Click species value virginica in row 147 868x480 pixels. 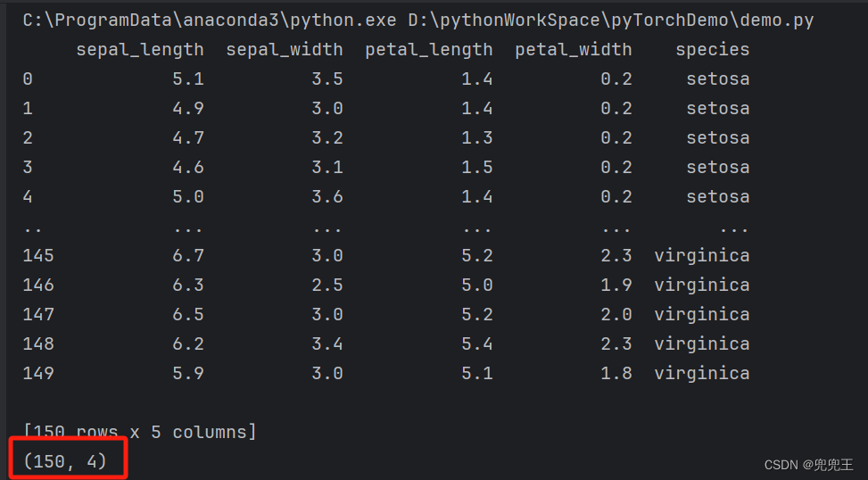coord(702,314)
